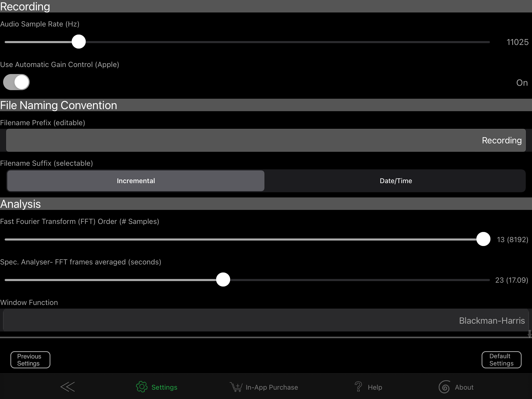Click the green Settings gear icon
The width and height of the screenshot is (532, 399).
coord(142,387)
